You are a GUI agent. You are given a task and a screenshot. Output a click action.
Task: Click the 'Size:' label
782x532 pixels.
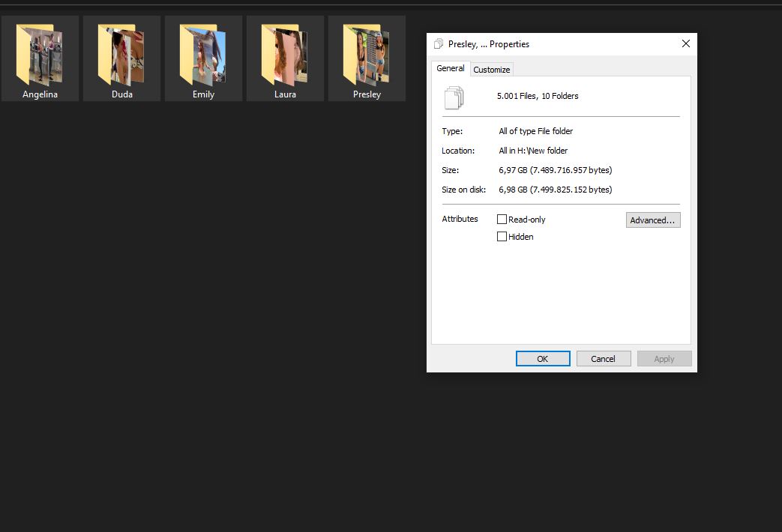click(x=451, y=170)
